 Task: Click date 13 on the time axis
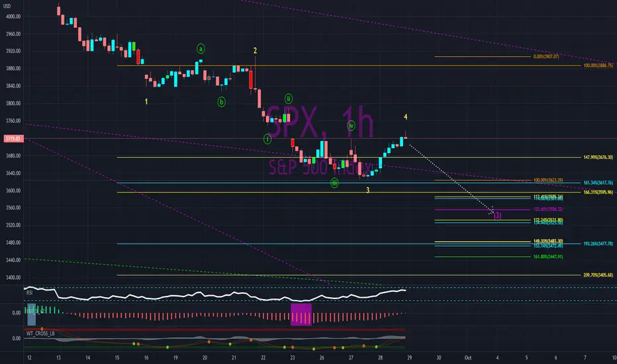click(58, 357)
